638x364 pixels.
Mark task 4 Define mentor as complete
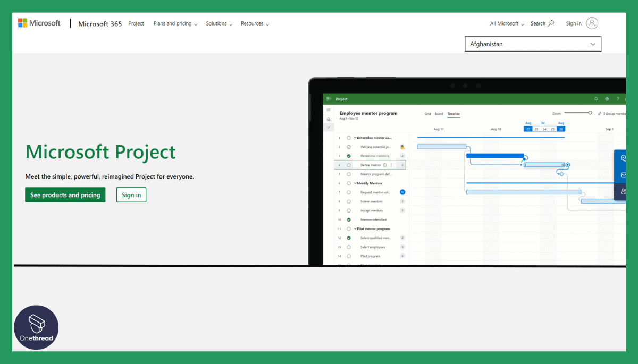pos(349,165)
